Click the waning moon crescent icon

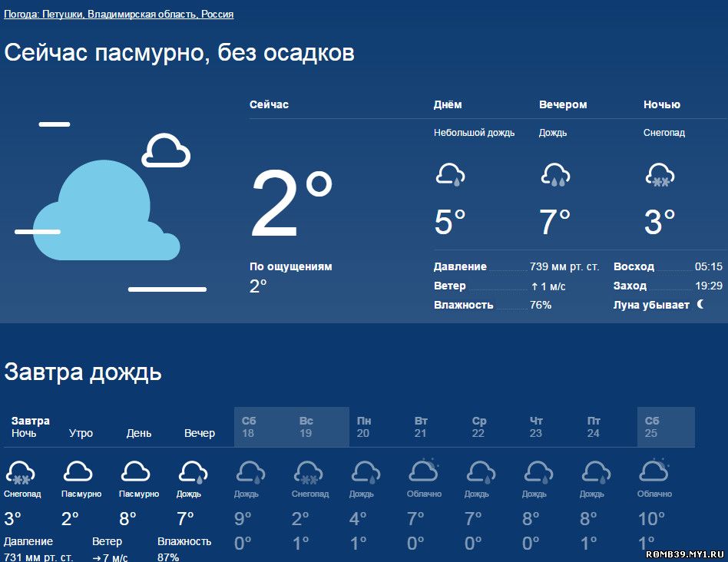[700, 305]
